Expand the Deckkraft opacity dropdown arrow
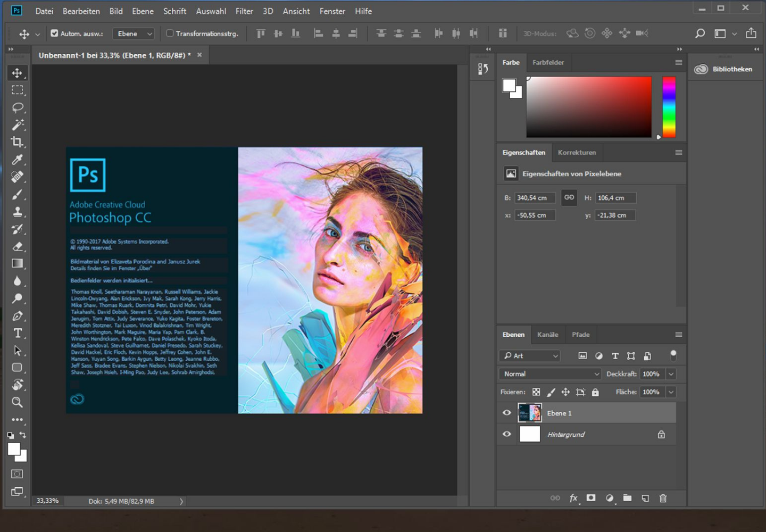The height and width of the screenshot is (532, 766). tap(671, 374)
